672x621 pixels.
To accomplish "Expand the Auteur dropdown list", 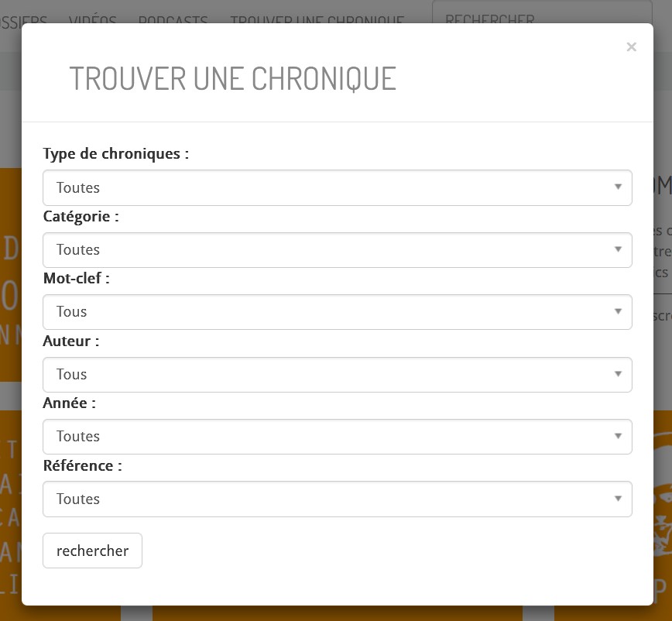I will pos(337,375).
